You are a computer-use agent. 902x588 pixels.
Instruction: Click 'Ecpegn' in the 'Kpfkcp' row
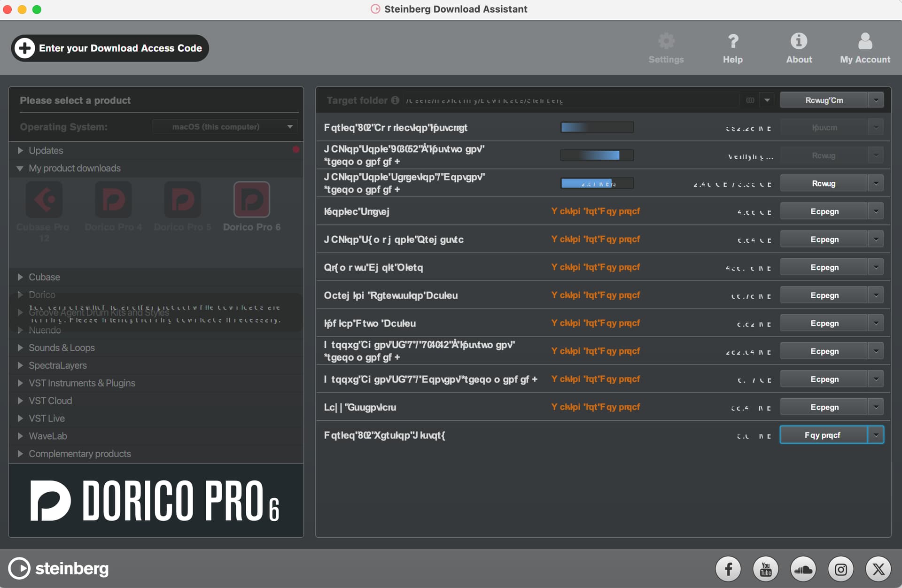coord(824,323)
